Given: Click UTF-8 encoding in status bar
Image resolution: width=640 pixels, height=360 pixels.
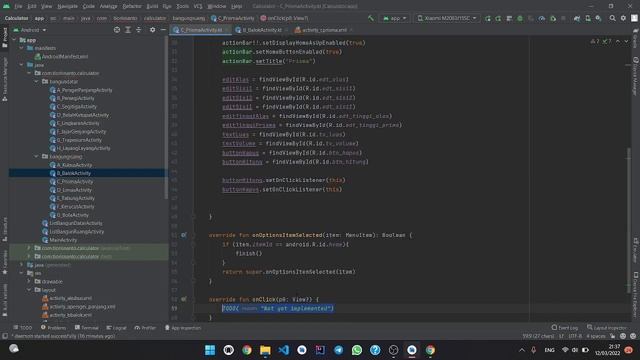Looking at the screenshot, I should coord(575,336).
